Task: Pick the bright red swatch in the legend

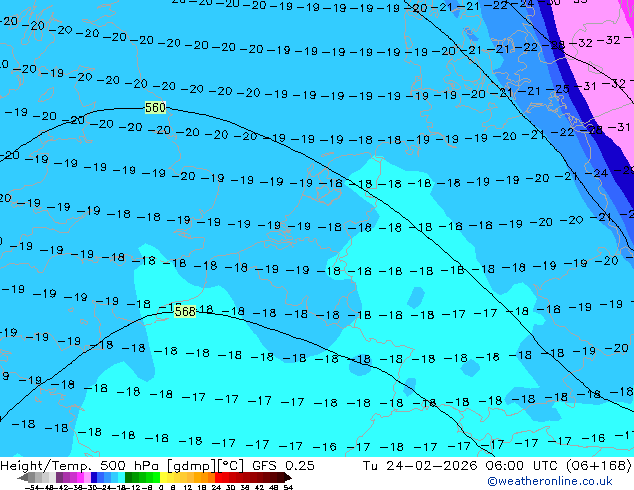Action: tap(218, 477)
